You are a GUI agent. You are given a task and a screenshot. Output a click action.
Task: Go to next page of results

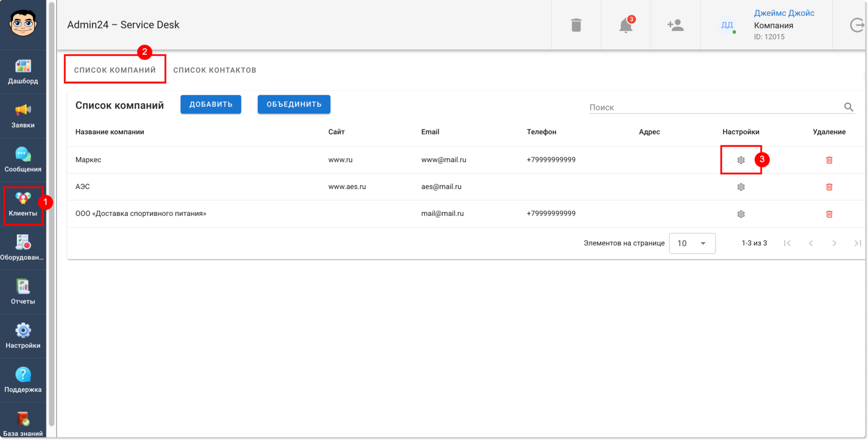[x=834, y=243]
